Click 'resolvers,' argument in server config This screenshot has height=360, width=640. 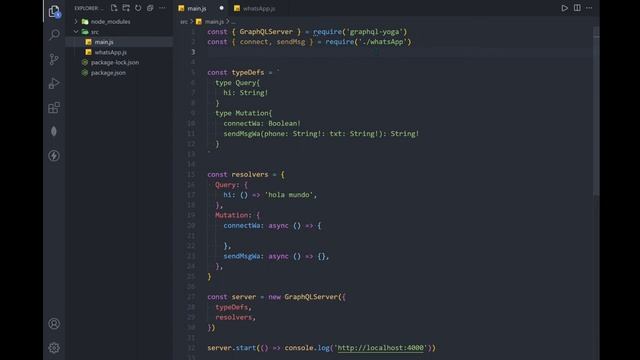click(236, 317)
